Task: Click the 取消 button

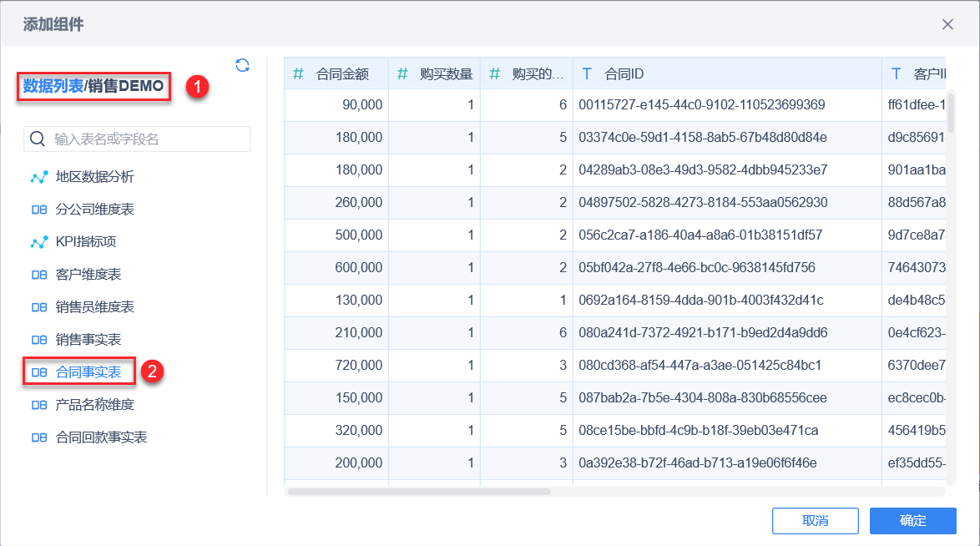Action: [815, 520]
